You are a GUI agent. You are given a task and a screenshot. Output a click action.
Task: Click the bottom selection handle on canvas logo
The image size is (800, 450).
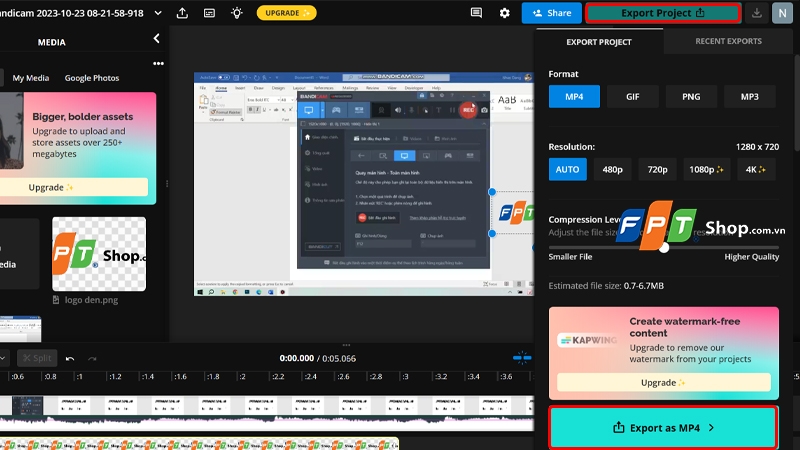pyautogui.click(x=492, y=234)
